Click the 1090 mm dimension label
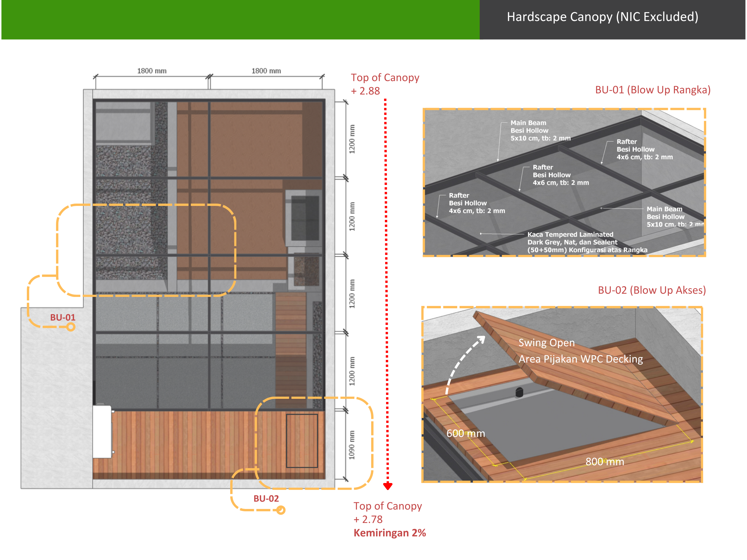Viewport: 747px width, 560px height. pos(352,445)
